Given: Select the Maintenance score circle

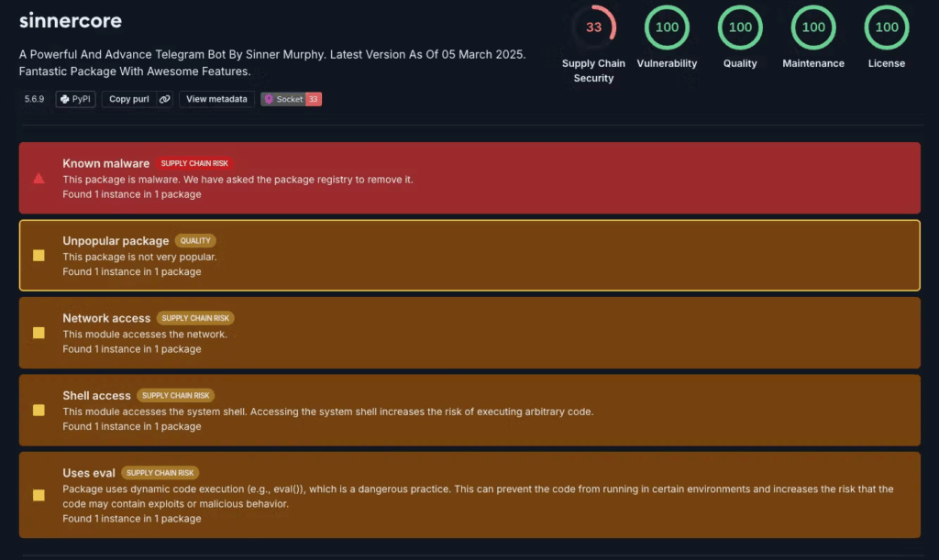Looking at the screenshot, I should click(x=813, y=27).
